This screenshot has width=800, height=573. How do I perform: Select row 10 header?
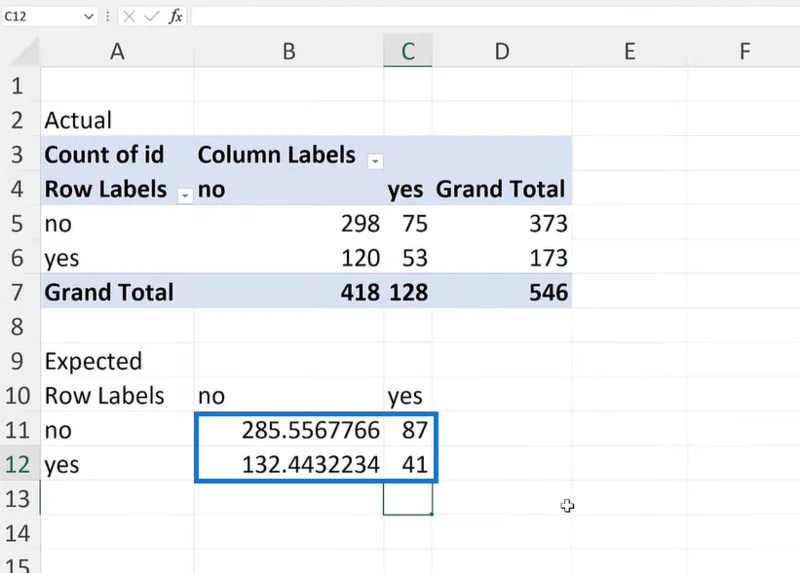(18, 395)
